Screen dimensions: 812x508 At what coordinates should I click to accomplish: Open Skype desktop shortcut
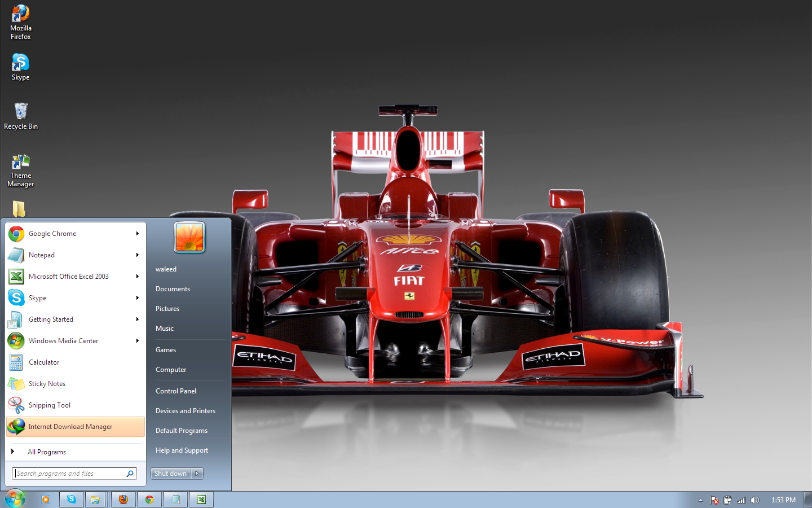click(21, 67)
